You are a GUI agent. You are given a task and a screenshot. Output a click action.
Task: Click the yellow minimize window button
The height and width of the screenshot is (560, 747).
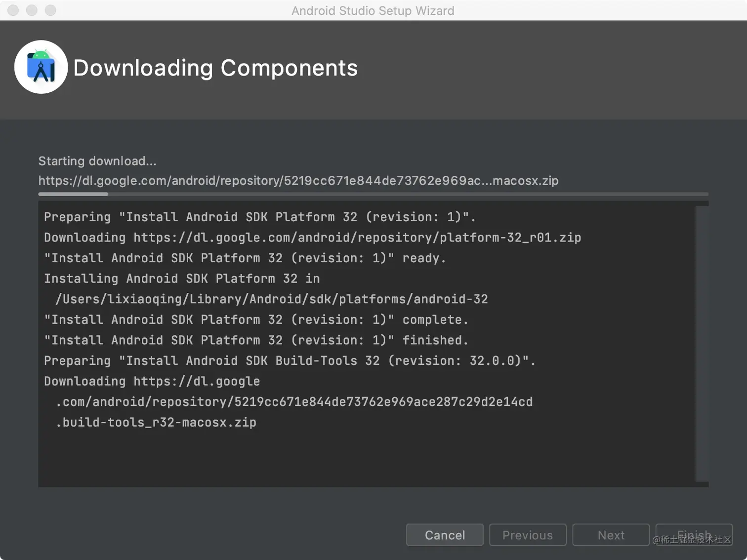click(x=32, y=10)
